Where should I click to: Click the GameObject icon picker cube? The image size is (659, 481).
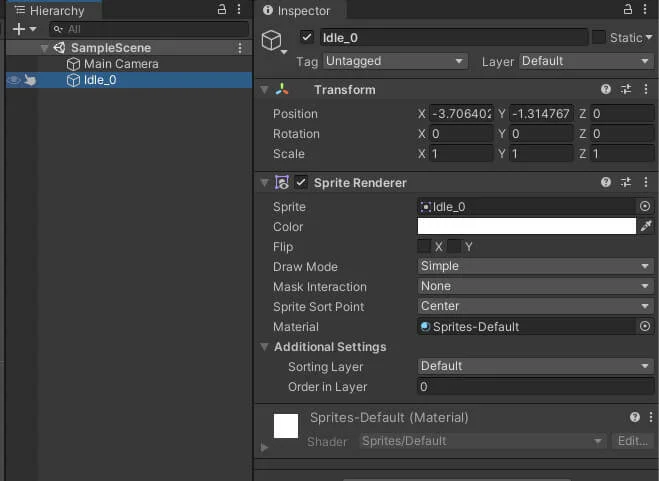click(272, 40)
